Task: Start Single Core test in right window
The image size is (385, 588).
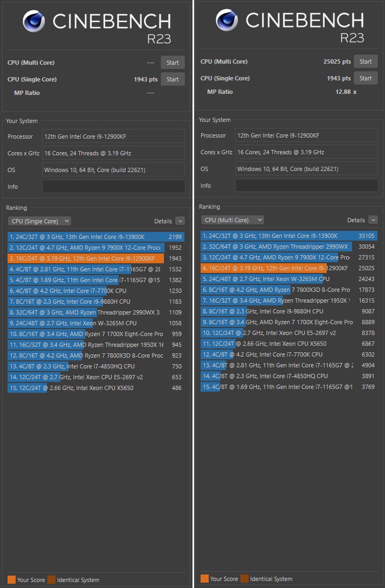Action: (366, 78)
